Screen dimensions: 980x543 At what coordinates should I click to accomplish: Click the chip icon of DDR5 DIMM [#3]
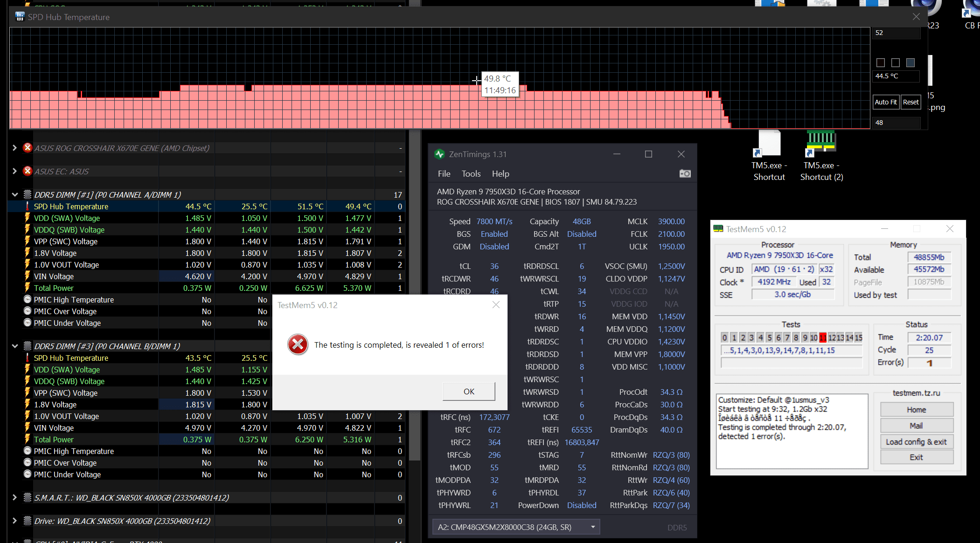tap(28, 346)
